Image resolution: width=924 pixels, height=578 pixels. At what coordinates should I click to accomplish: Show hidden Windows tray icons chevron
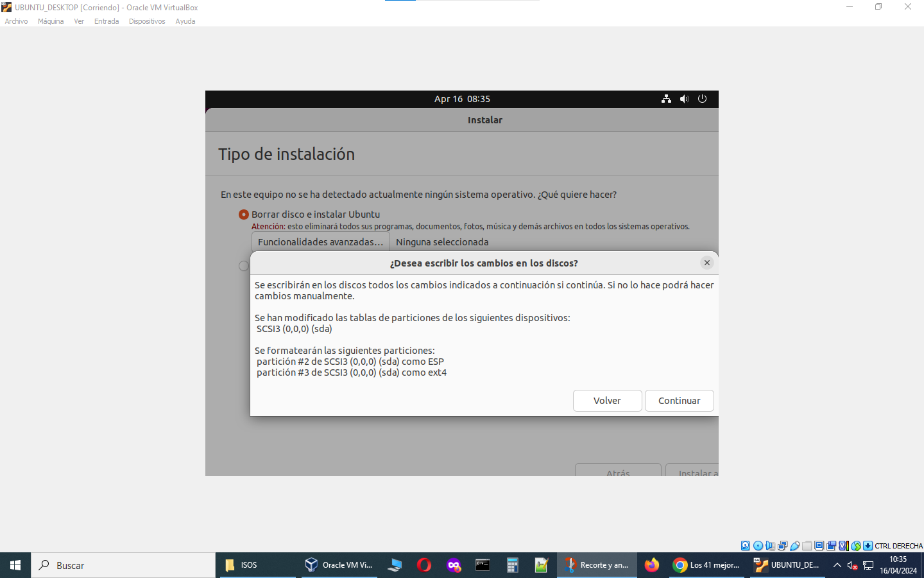837,565
